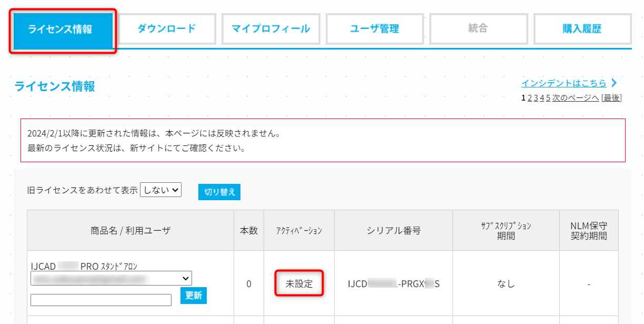
Task: Open the マイプロフィール tab
Action: [x=270, y=28]
